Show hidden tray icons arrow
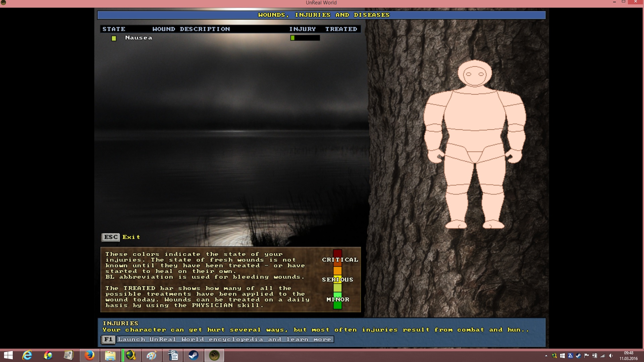644x362 pixels. click(x=546, y=356)
